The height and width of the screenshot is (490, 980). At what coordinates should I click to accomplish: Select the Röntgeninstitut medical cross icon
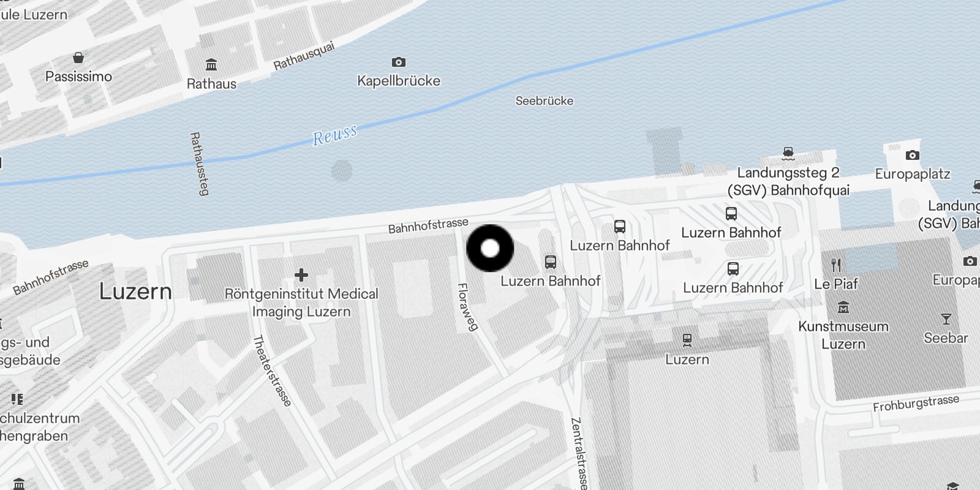[x=301, y=274]
